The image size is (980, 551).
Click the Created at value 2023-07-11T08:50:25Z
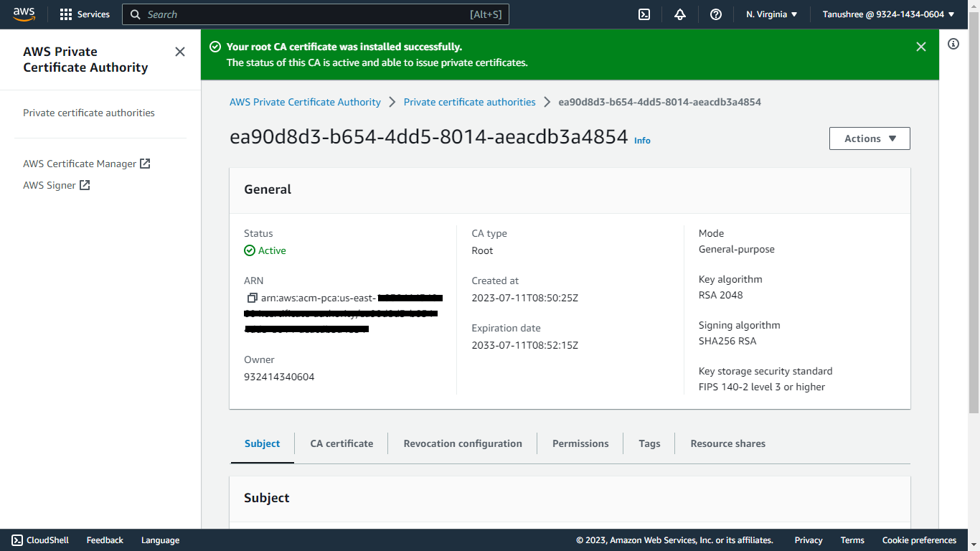pyautogui.click(x=524, y=298)
